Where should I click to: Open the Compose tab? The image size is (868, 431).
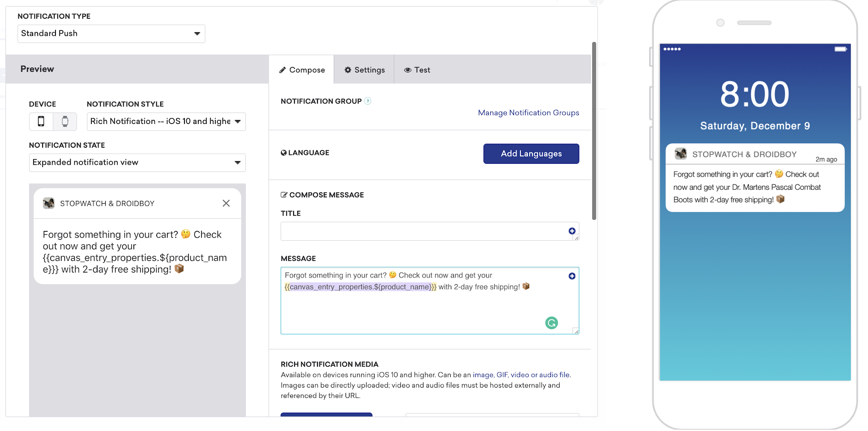pyautogui.click(x=302, y=70)
